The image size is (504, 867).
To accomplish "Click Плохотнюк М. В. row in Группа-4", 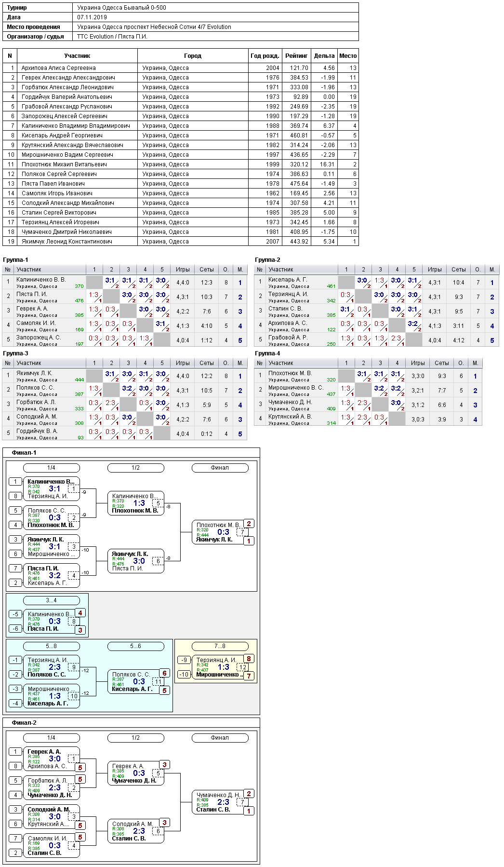I will coord(368,376).
